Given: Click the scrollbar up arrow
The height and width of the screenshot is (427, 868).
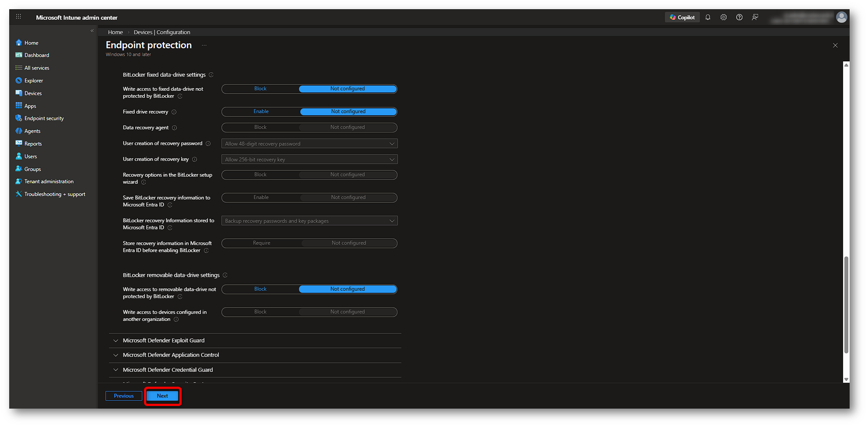Looking at the screenshot, I should pyautogui.click(x=846, y=65).
